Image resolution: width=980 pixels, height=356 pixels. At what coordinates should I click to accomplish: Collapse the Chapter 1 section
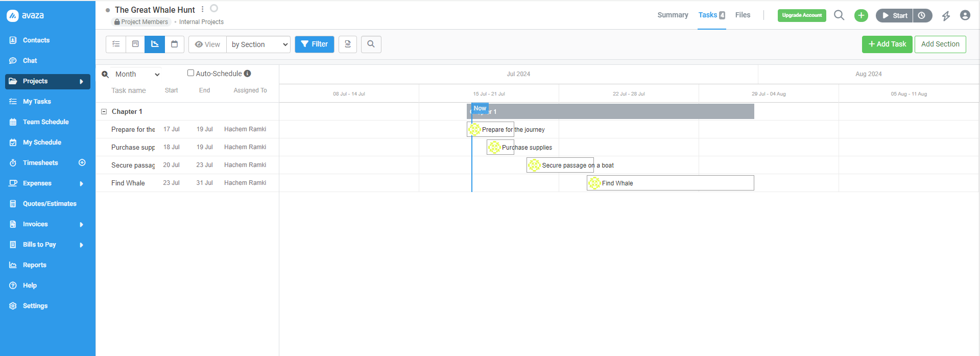point(104,111)
